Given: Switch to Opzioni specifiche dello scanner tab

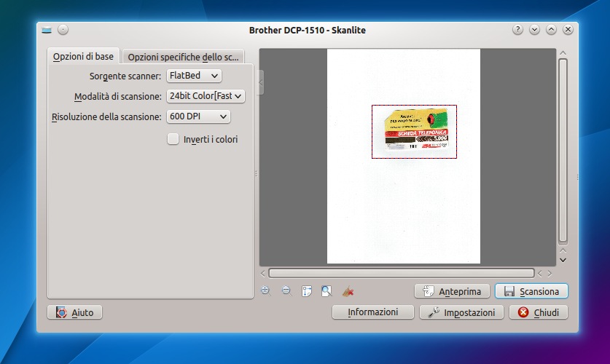Looking at the screenshot, I should tap(183, 57).
